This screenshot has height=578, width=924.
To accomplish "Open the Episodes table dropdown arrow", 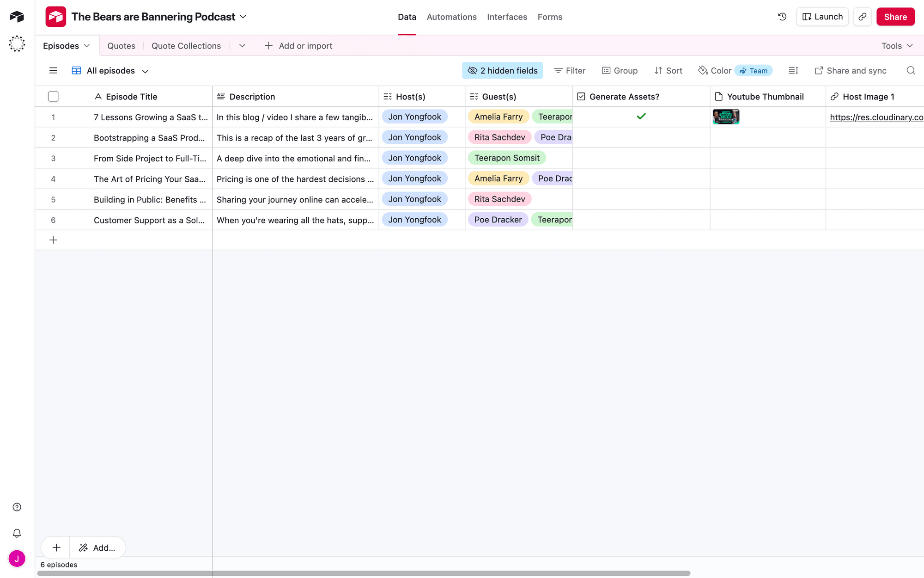I will [86, 45].
